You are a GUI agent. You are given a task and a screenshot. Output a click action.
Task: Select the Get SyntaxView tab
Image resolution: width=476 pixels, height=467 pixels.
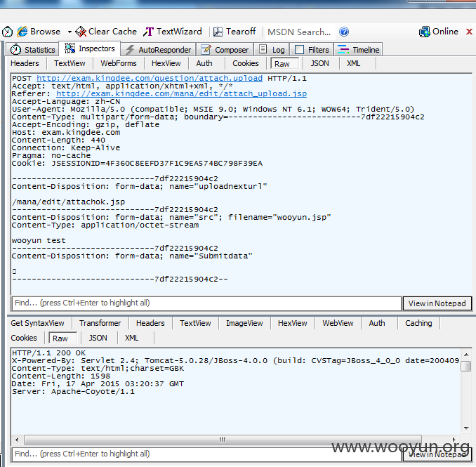pyautogui.click(x=38, y=323)
